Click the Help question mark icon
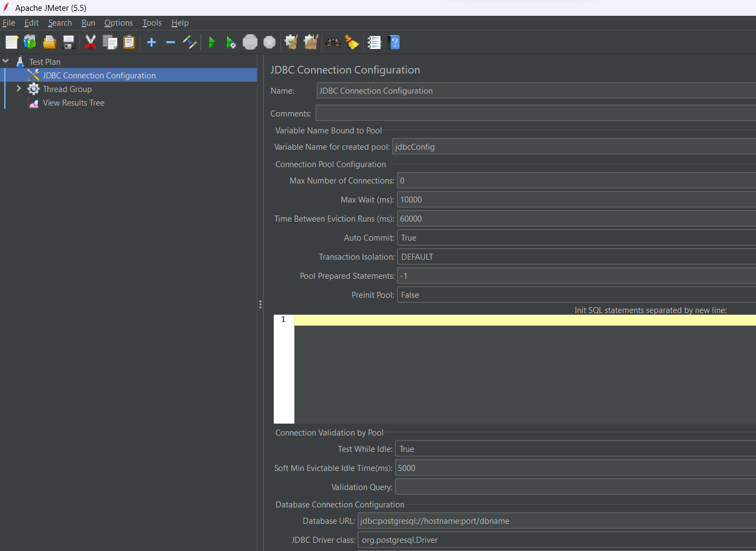 click(394, 42)
